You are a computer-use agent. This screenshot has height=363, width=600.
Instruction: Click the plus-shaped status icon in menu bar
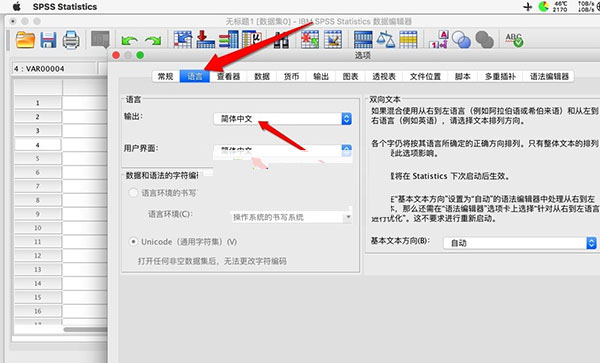tap(528, 7)
